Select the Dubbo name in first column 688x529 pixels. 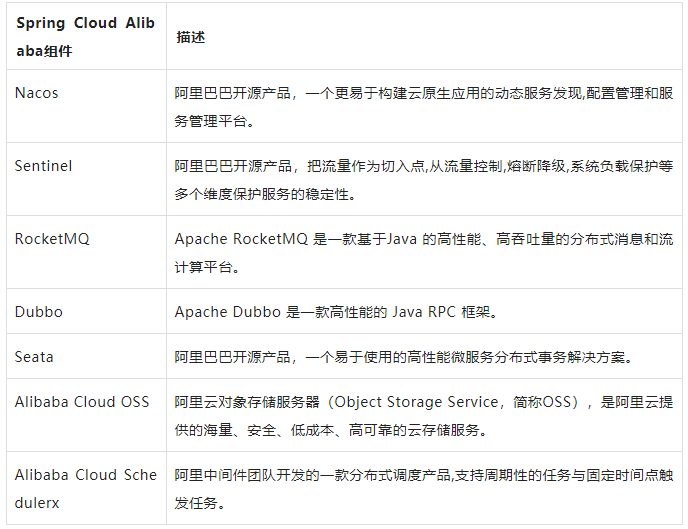click(39, 312)
